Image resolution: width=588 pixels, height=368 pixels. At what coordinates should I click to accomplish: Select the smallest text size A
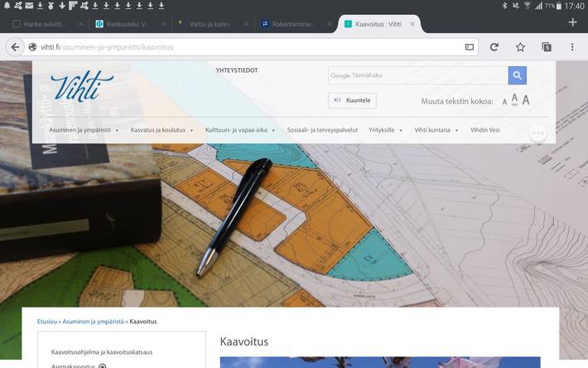[504, 102]
